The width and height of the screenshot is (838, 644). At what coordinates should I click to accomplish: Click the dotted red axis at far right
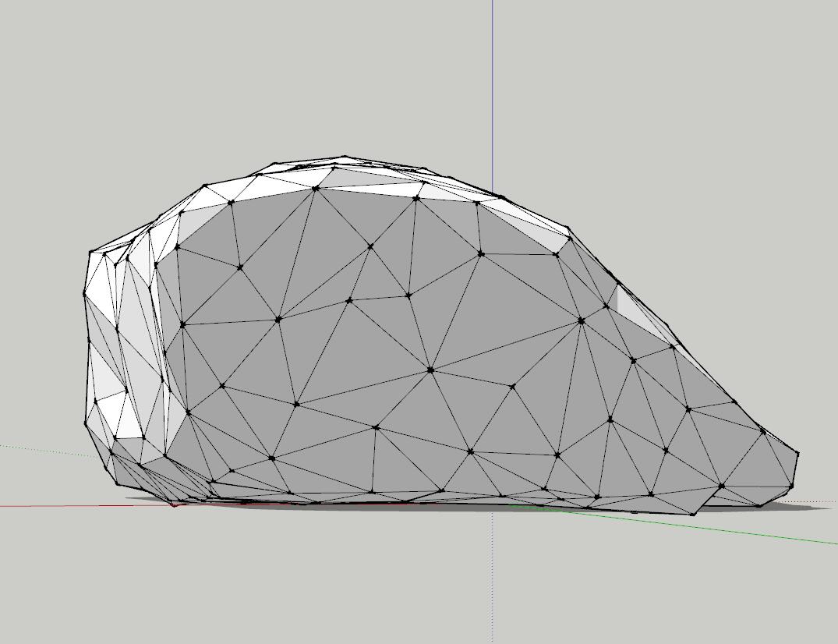826,501
